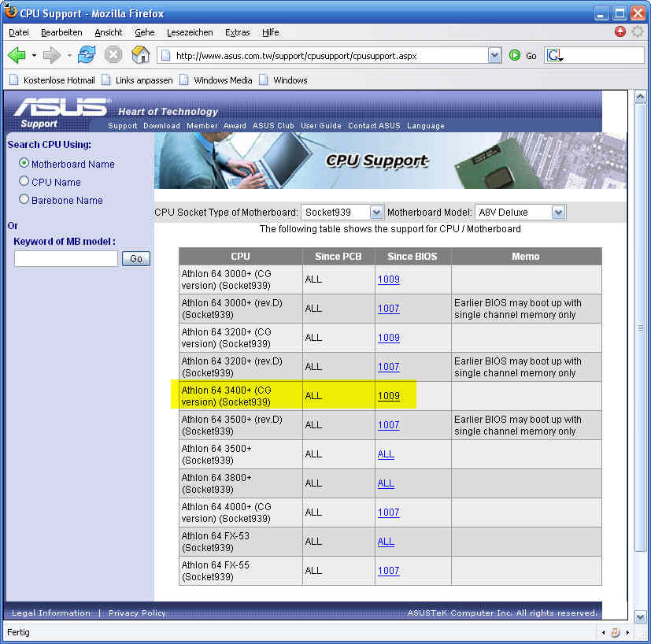Click the Go label beside green arrow
The height and width of the screenshot is (644, 651).
coord(531,56)
